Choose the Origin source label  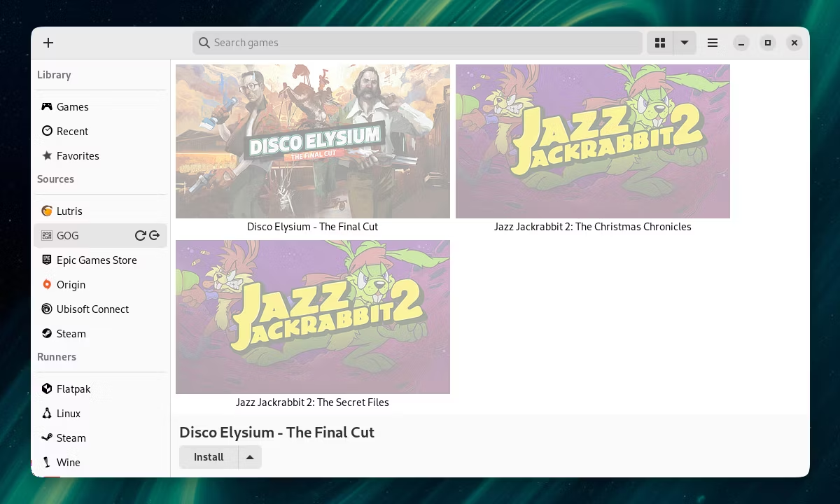(71, 284)
